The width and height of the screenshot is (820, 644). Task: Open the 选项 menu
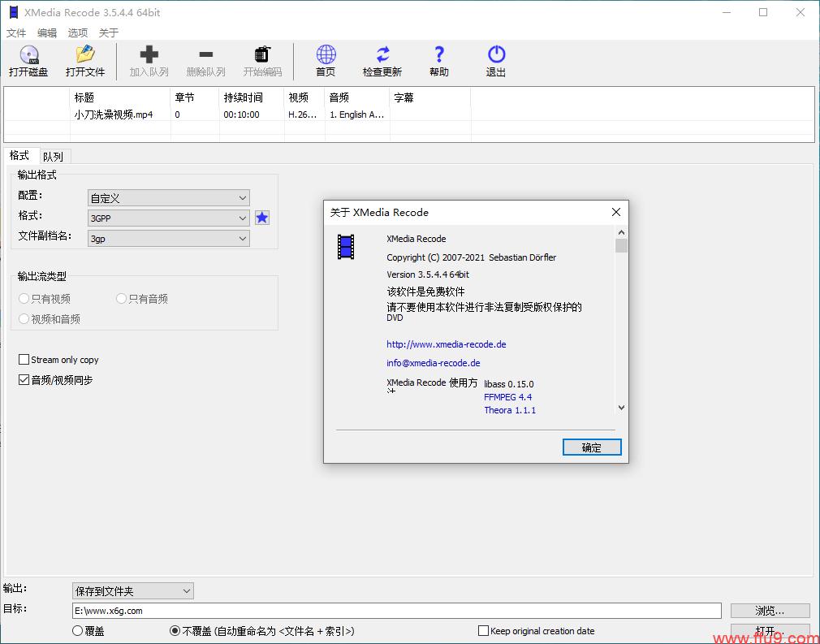77,32
